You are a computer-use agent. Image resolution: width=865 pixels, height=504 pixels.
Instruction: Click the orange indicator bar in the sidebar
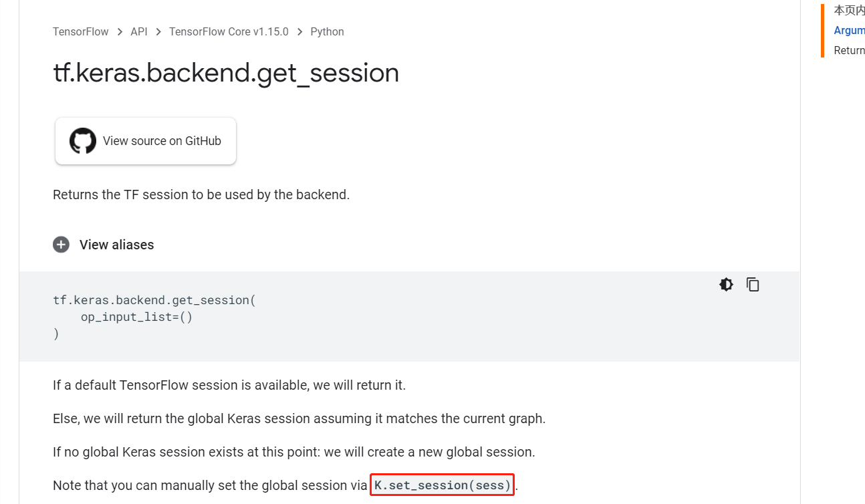[x=822, y=31]
